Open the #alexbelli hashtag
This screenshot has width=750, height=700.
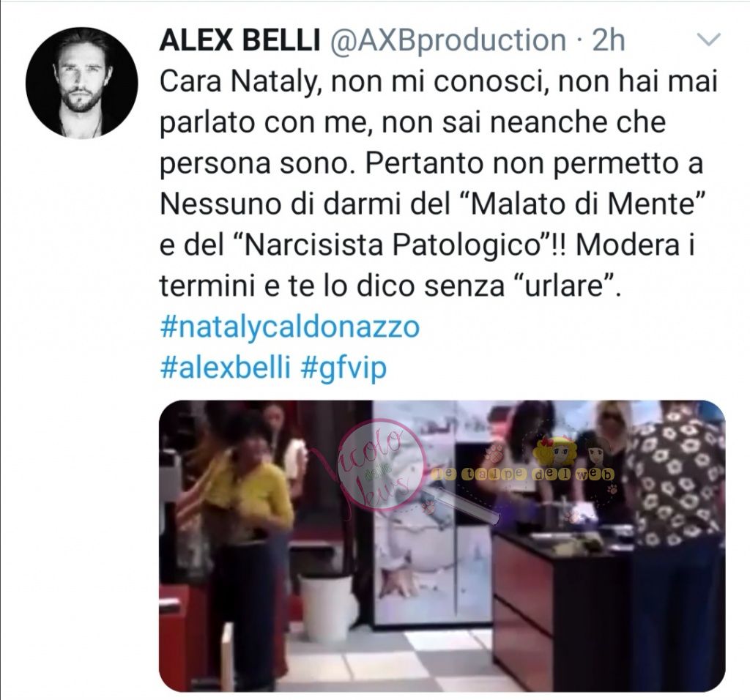point(226,368)
